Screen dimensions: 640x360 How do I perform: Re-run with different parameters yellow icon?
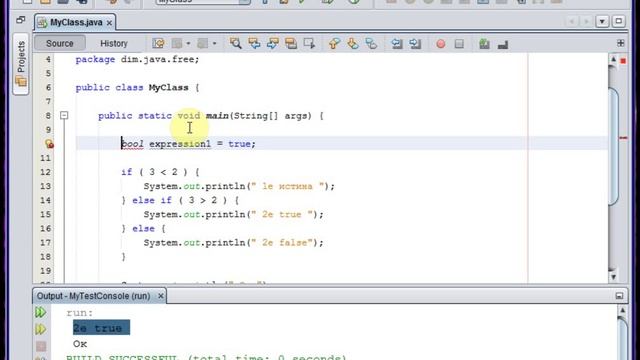pyautogui.click(x=40, y=329)
